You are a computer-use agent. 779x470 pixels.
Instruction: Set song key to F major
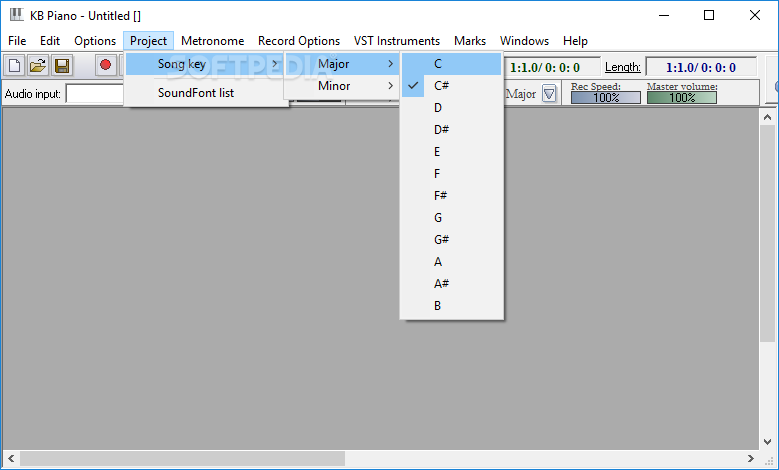(452, 174)
